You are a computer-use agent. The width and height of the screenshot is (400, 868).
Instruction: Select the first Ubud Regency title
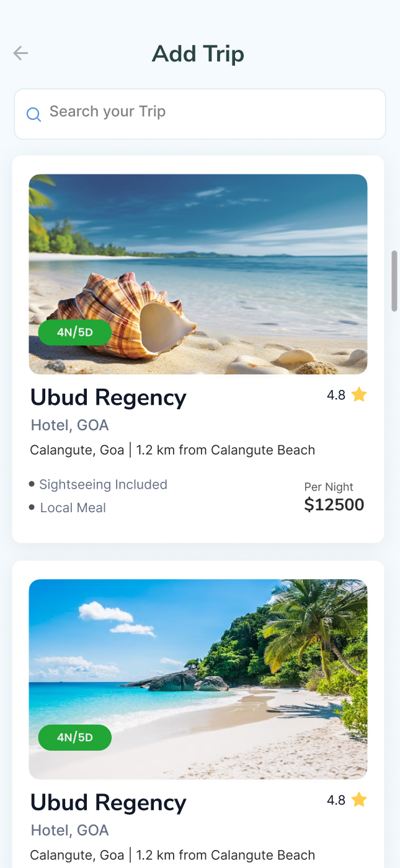[x=109, y=397]
